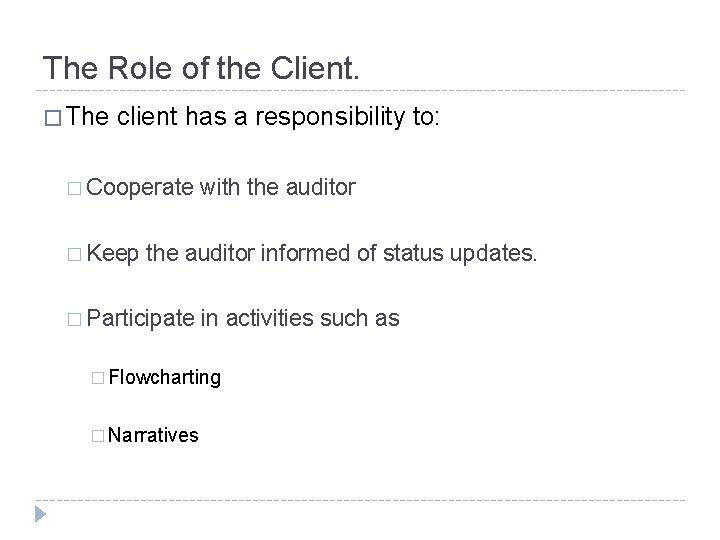
Task: Click the bullet marker beside 'Participate'
Action: 76,319
